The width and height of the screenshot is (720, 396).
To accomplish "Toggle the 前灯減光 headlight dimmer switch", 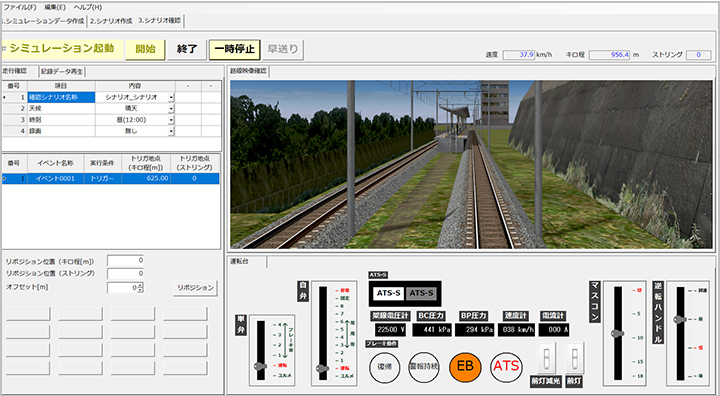I will coord(546,358).
